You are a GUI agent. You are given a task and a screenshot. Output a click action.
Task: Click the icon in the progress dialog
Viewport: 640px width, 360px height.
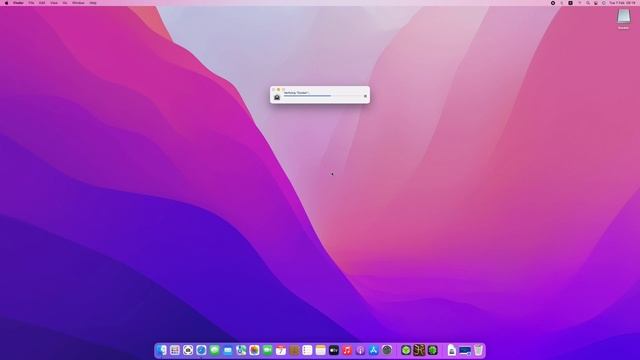pos(277,97)
